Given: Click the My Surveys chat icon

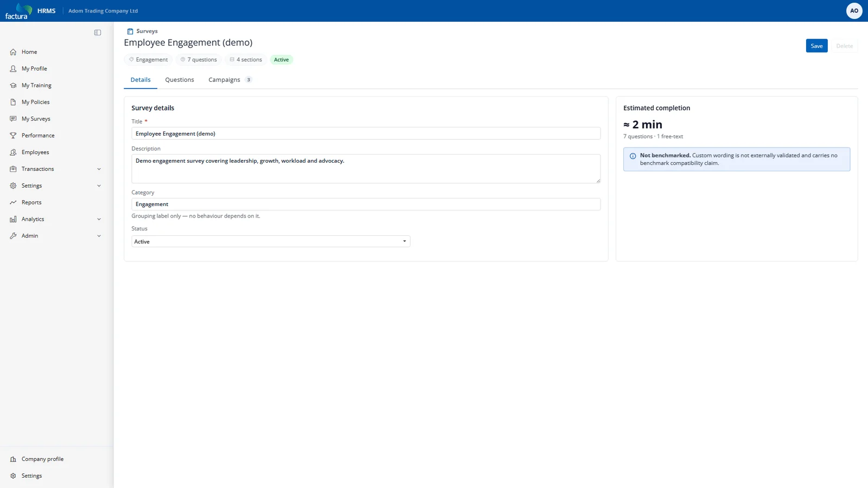Looking at the screenshot, I should coord(13,119).
